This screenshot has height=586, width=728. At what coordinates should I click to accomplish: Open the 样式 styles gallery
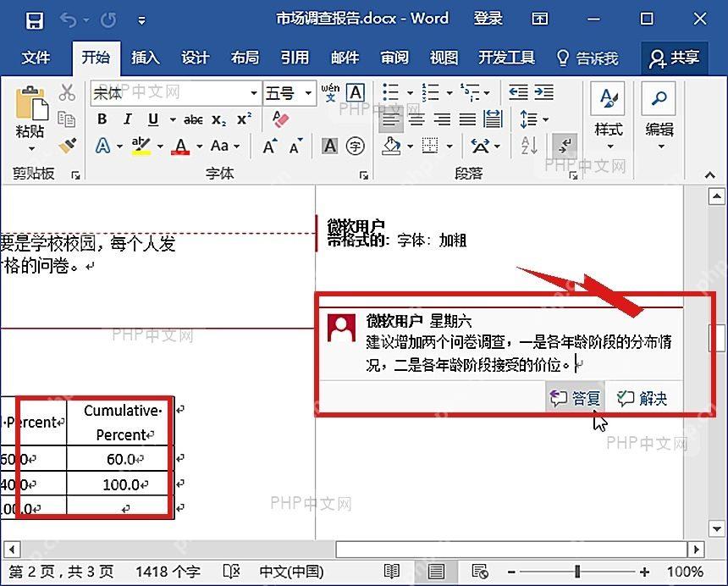(608, 116)
